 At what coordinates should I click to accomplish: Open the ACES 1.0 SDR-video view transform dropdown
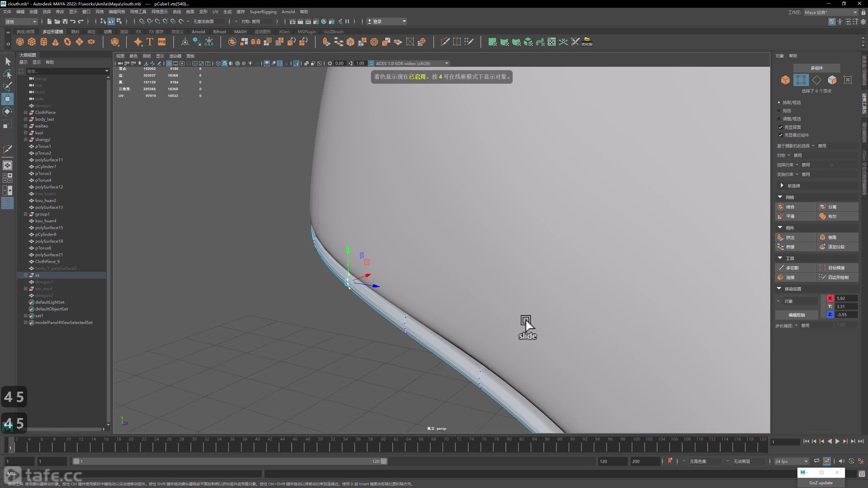[412, 63]
